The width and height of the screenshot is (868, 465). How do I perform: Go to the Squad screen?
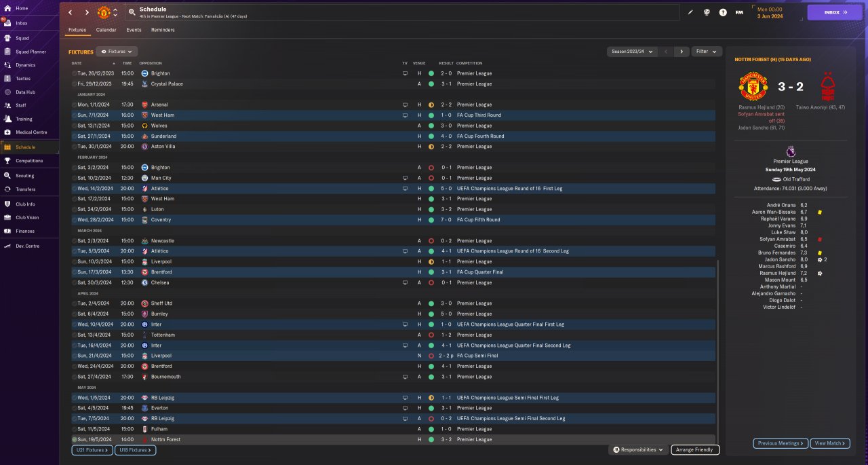[x=29, y=38]
